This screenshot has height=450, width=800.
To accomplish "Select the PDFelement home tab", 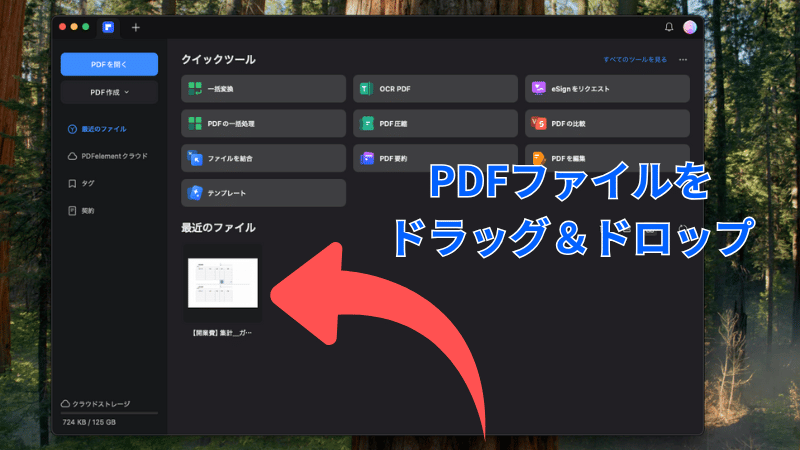I will point(108,27).
